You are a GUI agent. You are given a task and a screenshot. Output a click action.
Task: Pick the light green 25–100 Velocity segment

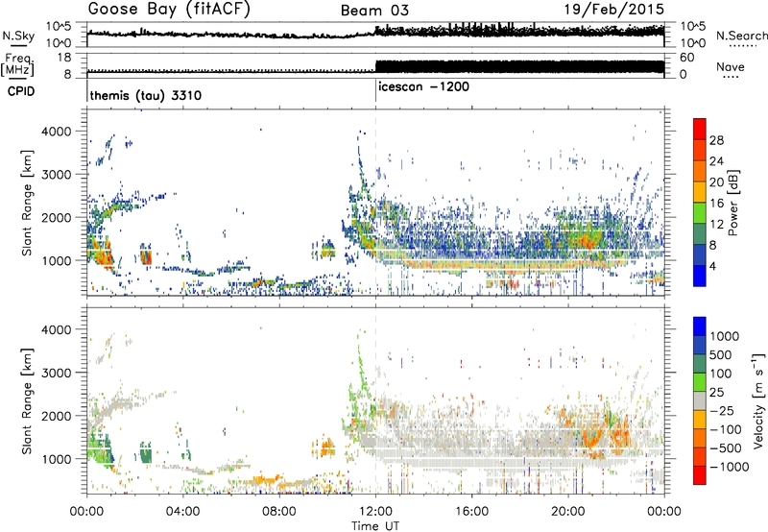(x=700, y=382)
